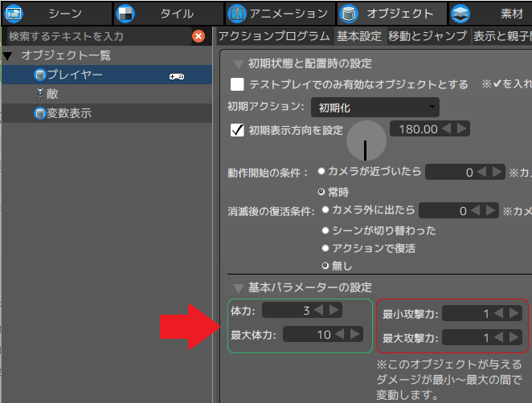Decrease the 最大攻撃力 value

pos(498,337)
